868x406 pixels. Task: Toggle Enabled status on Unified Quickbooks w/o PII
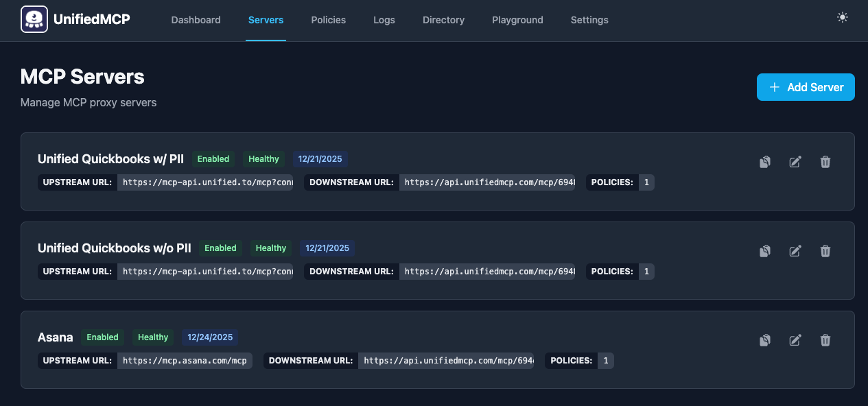coord(220,248)
